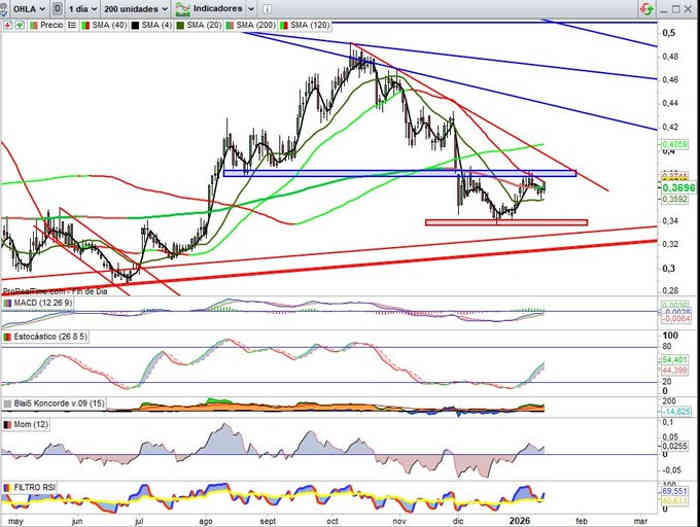Open the 200 unidades dropdown

[137, 8]
